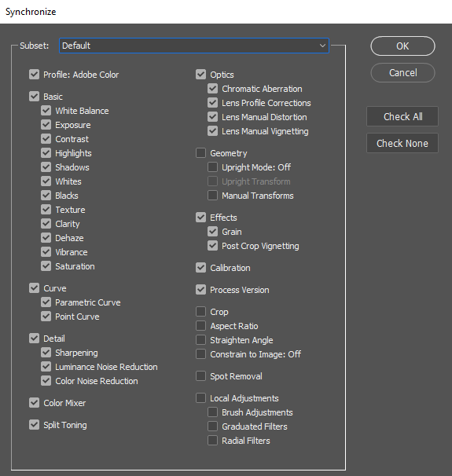Tick the Spot Removal checkbox
The width and height of the screenshot is (452, 476).
pyautogui.click(x=200, y=375)
